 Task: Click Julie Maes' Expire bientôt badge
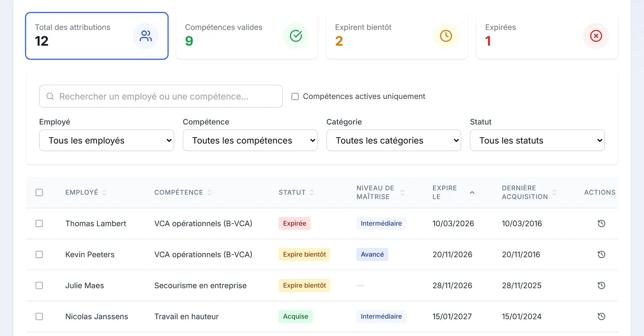pyautogui.click(x=304, y=285)
